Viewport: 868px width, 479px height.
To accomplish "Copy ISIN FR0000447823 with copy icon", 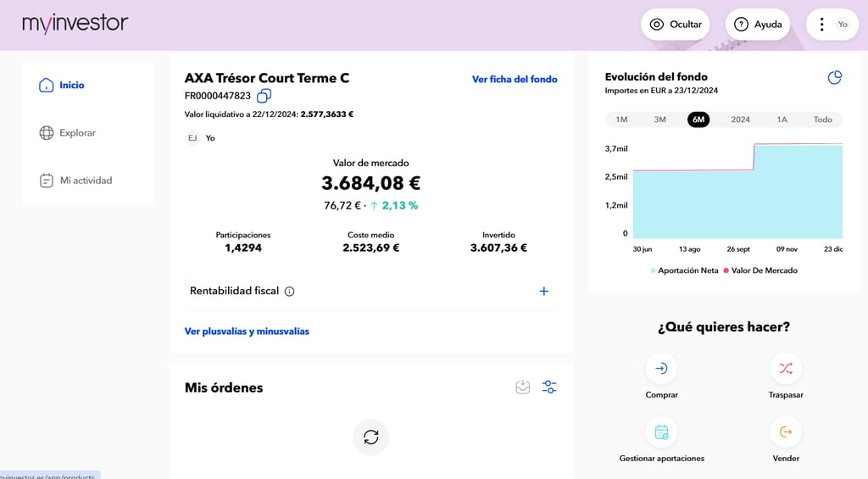I will (x=264, y=96).
